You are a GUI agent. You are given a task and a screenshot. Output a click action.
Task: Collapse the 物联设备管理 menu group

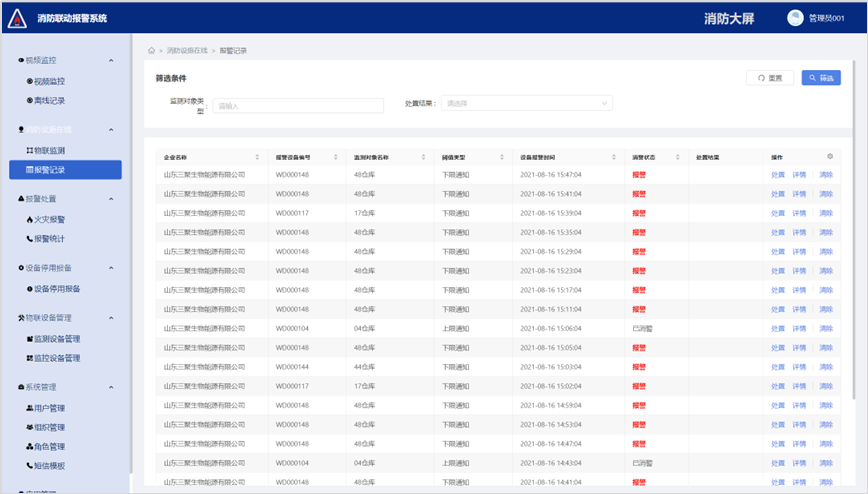pos(111,318)
